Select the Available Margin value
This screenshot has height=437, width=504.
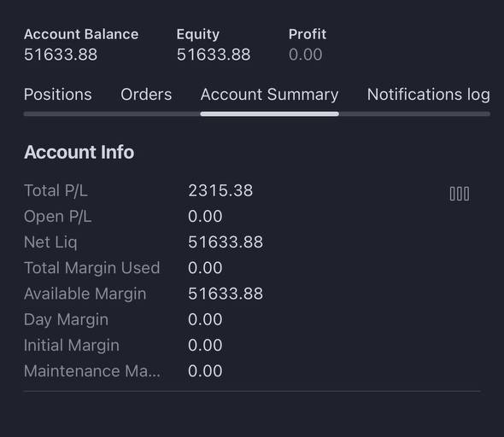coord(226,294)
